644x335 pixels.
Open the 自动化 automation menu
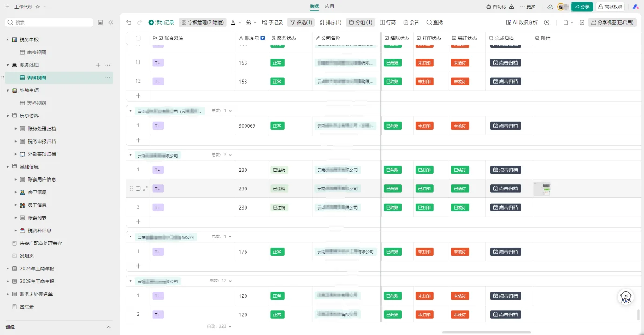tap(496, 7)
